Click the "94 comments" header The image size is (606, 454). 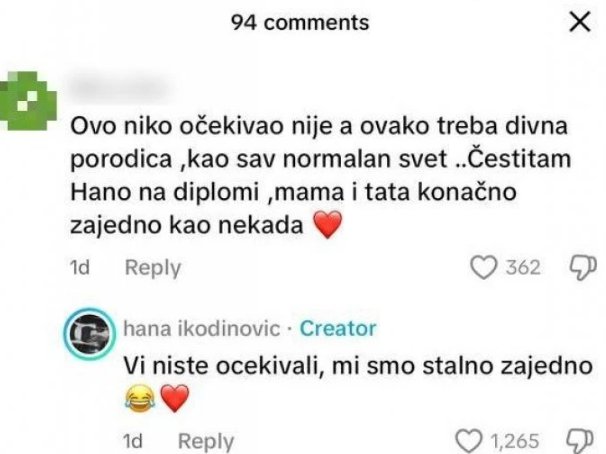click(300, 22)
